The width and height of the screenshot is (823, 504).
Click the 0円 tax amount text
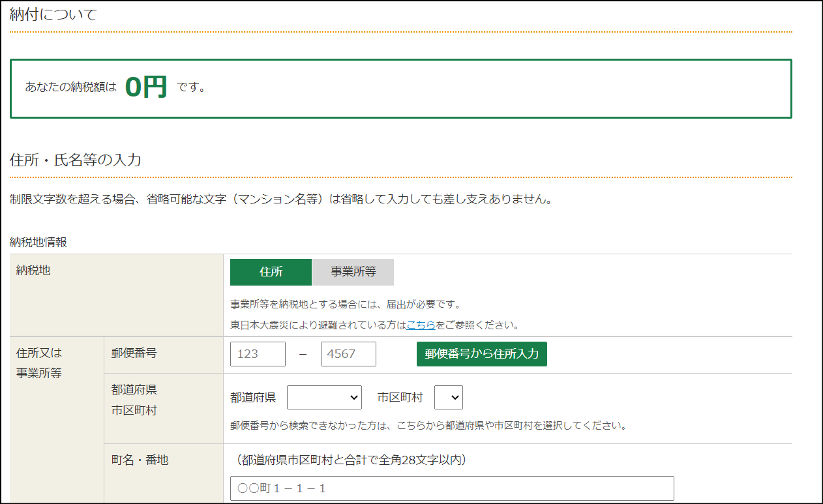(146, 87)
